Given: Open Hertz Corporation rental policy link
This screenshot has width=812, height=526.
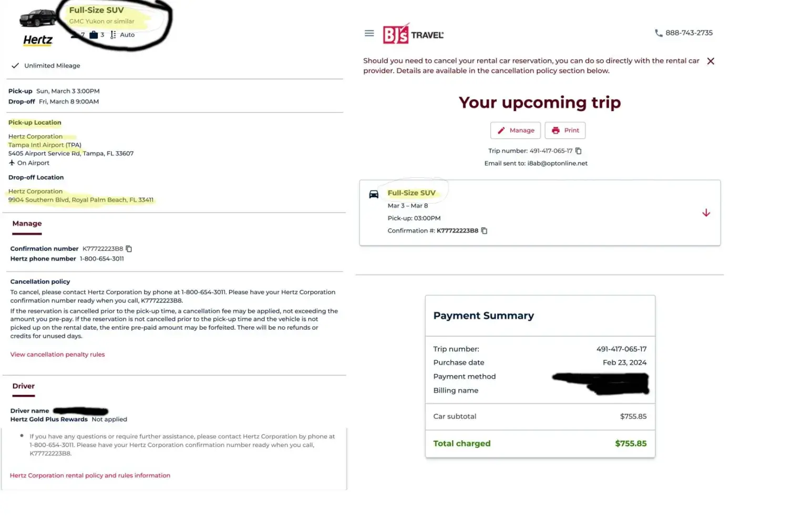Looking at the screenshot, I should (90, 476).
